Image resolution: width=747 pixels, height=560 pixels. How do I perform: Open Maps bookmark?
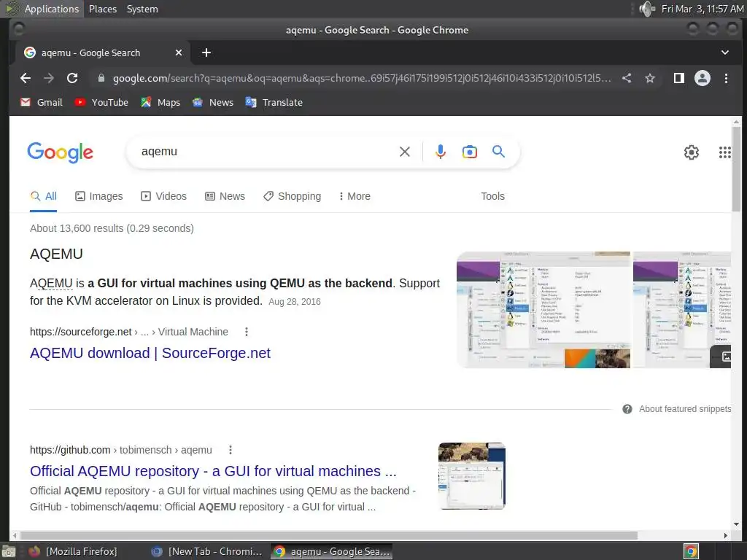(x=160, y=102)
